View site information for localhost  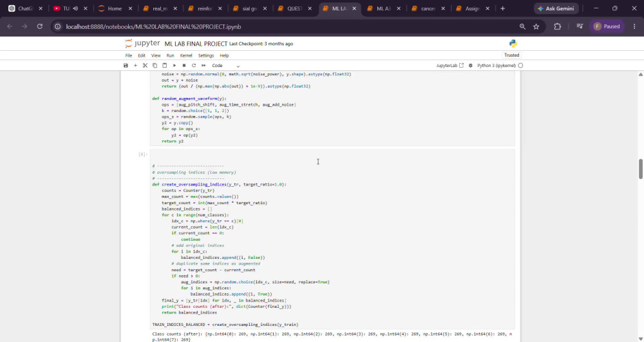pyautogui.click(x=58, y=26)
